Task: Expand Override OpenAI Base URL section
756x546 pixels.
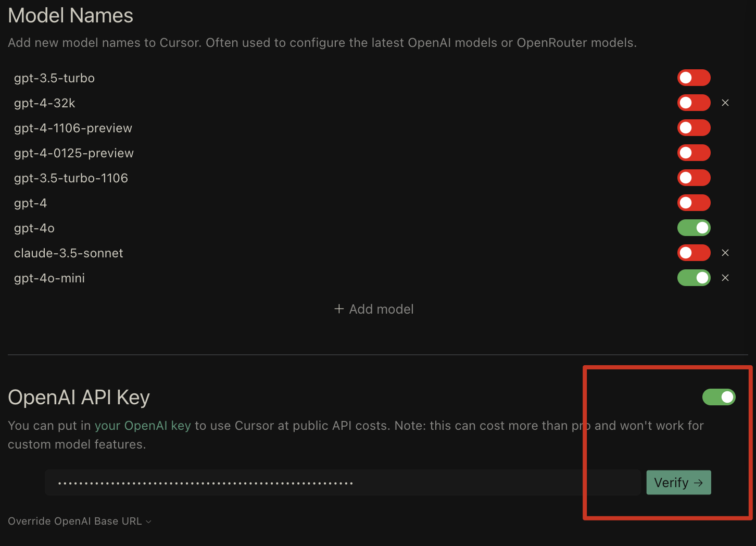Action: (80, 521)
